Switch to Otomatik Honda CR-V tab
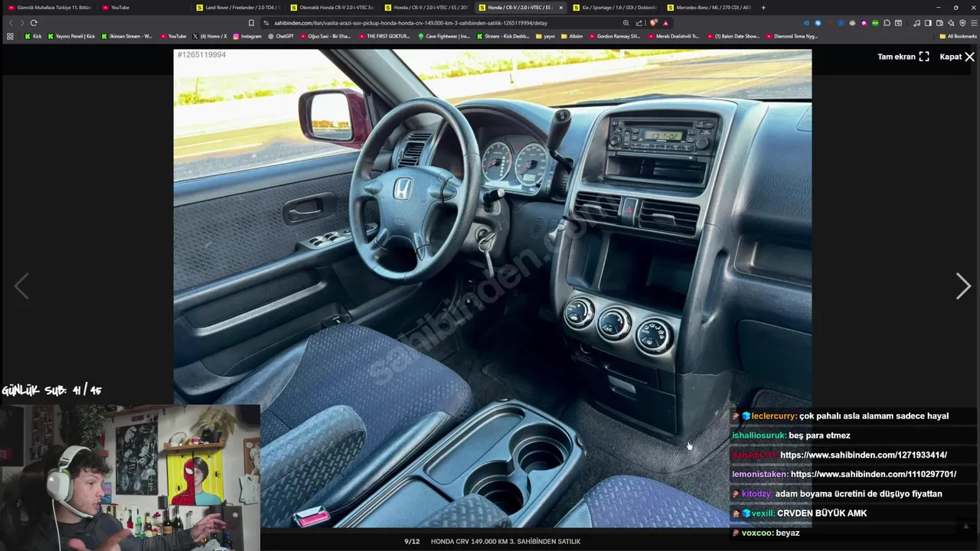 332,8
